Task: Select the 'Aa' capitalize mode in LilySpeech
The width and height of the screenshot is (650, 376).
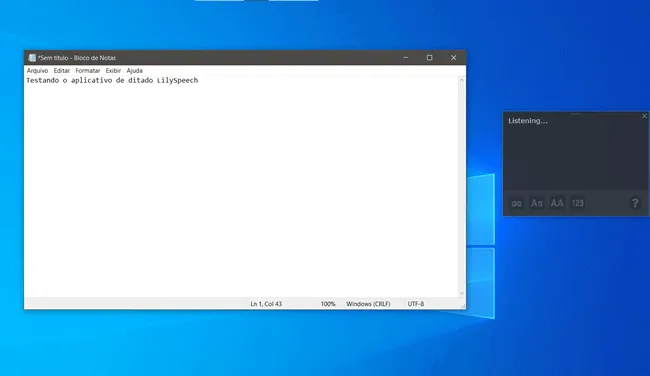Action: tap(537, 203)
